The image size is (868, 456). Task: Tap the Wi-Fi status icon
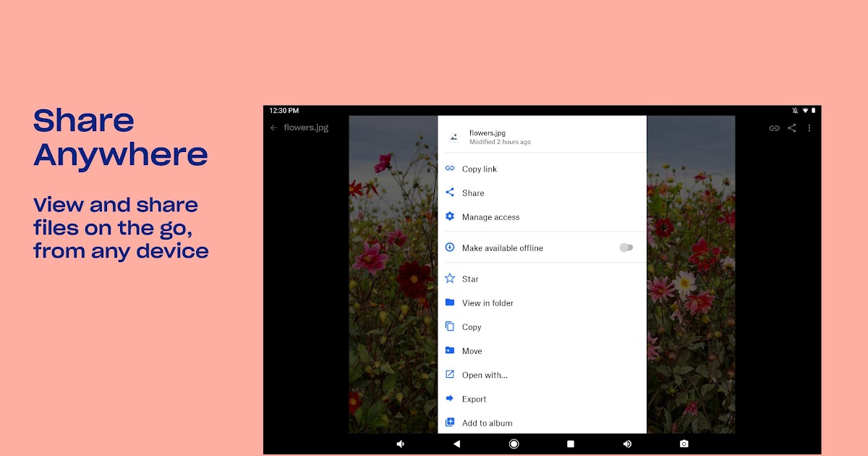[805, 111]
